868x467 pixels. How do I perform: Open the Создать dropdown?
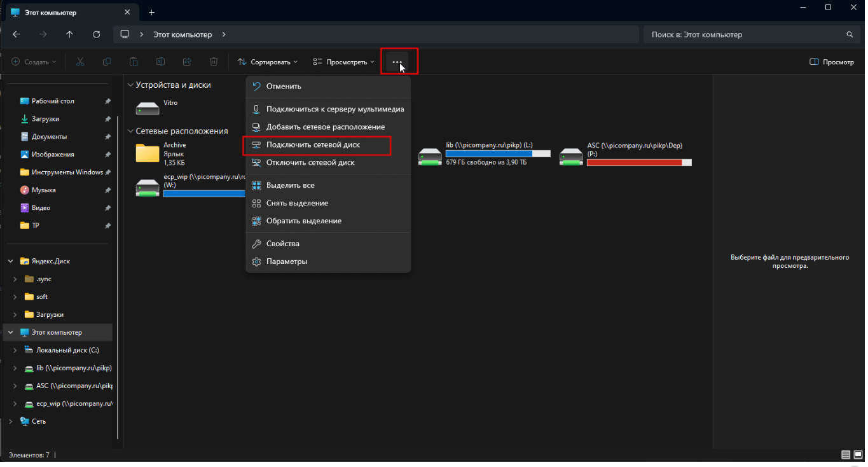tap(34, 62)
